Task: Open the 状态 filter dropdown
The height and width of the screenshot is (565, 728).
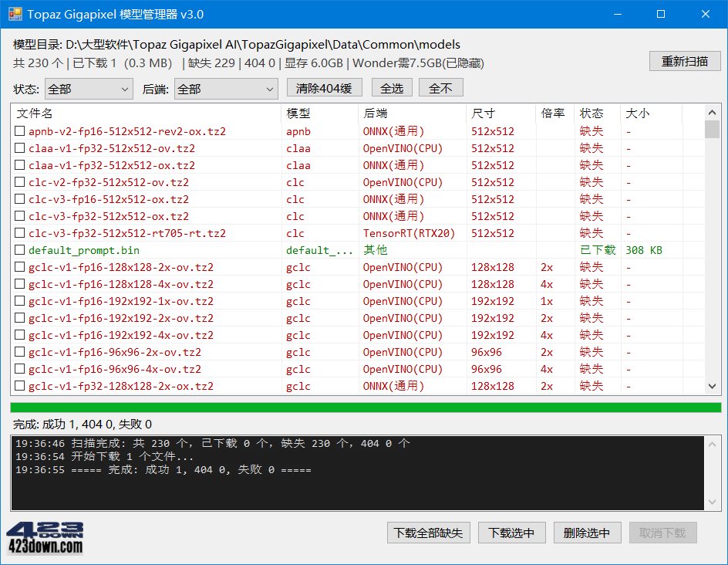Action: (x=89, y=89)
